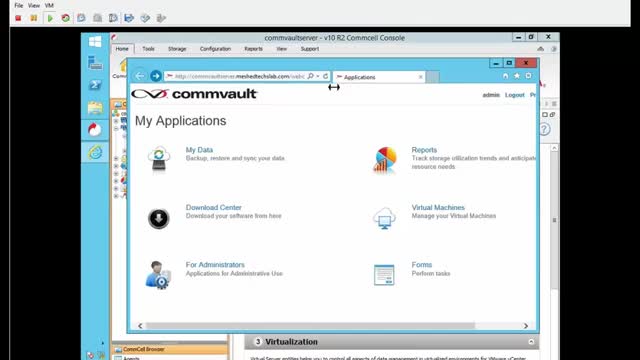Click the Logout link
This screenshot has height=360, width=640.
tap(514, 95)
